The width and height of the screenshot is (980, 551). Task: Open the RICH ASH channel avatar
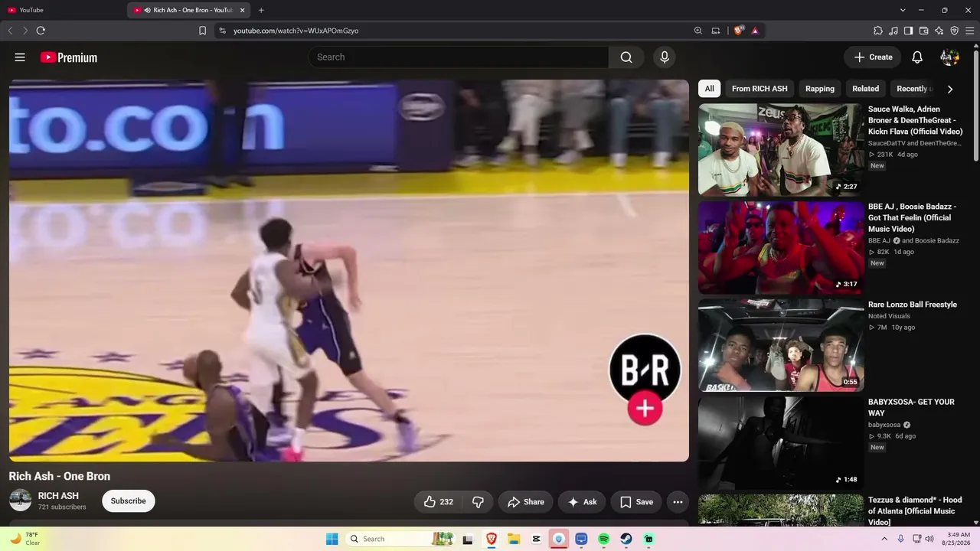(20, 500)
